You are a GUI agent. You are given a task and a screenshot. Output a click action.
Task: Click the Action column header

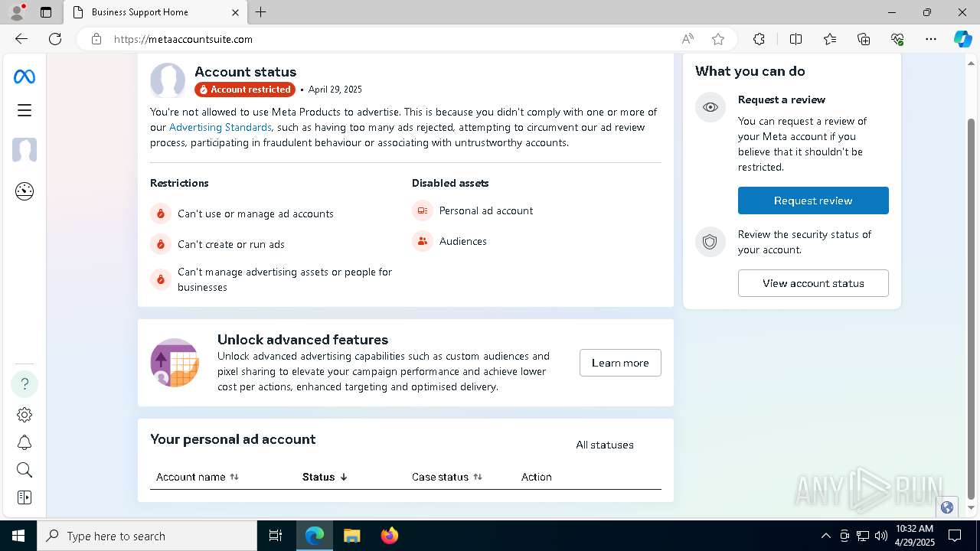537,477
